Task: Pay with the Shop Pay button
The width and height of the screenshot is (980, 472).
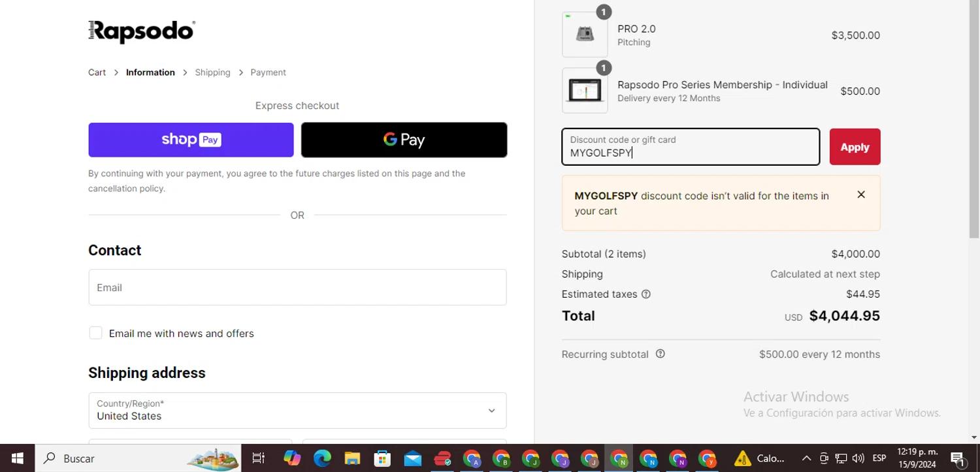Action: (191, 140)
